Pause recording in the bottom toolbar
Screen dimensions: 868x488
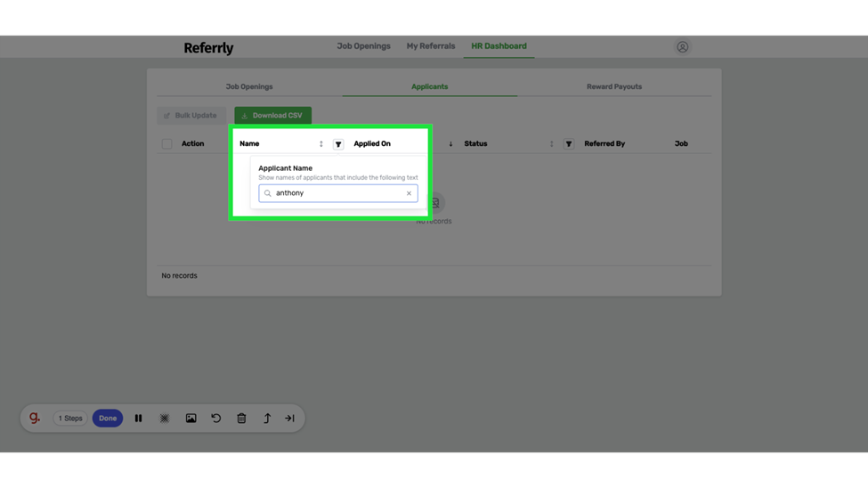click(138, 419)
